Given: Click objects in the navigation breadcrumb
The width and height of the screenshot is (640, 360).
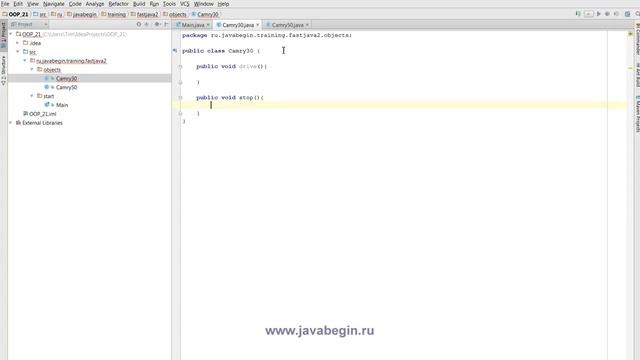Looking at the screenshot, I should point(175,14).
